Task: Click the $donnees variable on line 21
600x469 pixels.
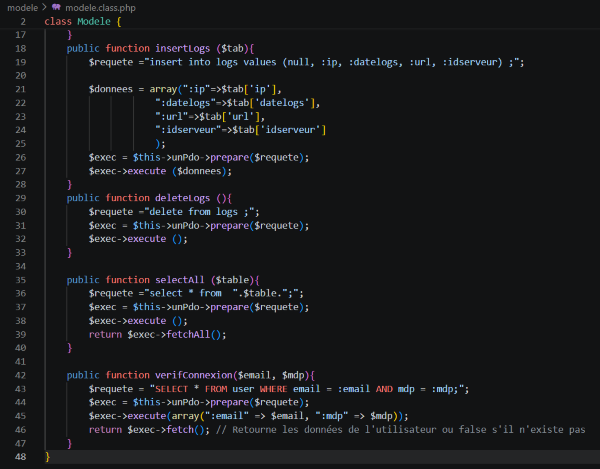Action: point(111,89)
